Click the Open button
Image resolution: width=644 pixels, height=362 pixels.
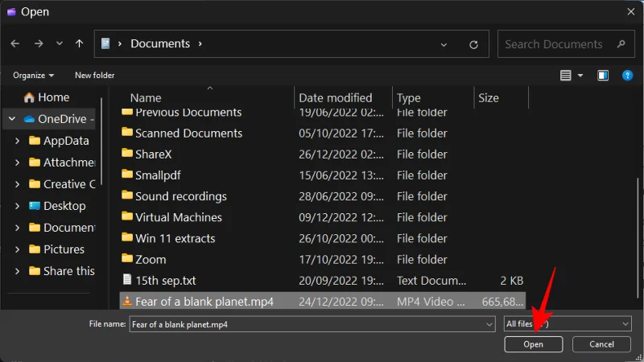[533, 344]
